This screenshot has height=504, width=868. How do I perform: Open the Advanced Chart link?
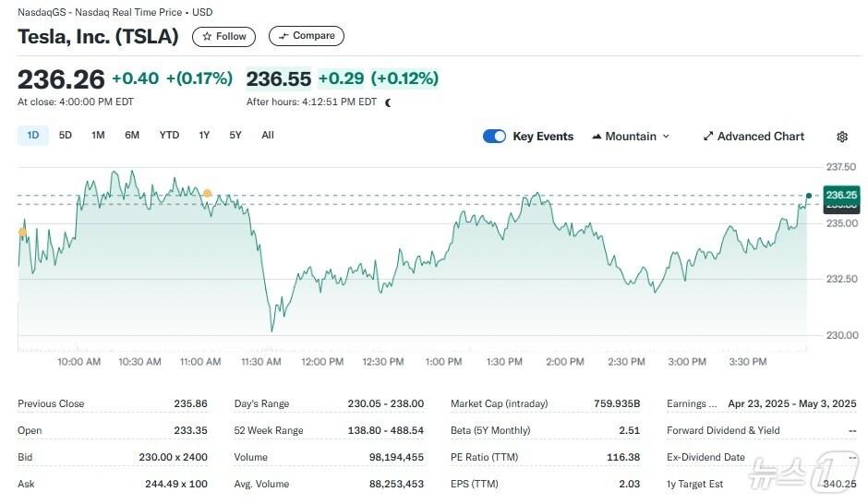760,137
